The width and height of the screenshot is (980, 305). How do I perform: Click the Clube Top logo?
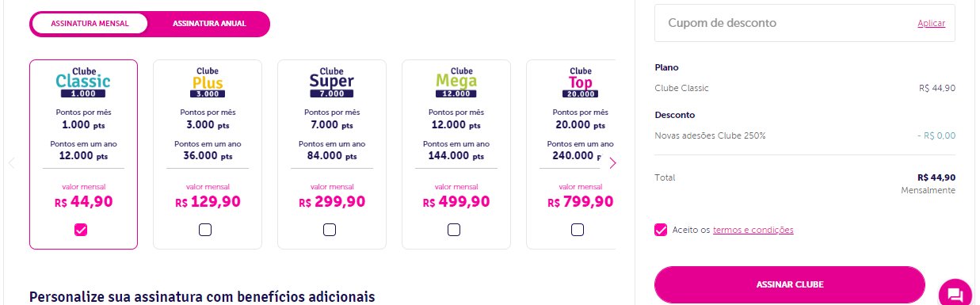pyautogui.click(x=580, y=82)
